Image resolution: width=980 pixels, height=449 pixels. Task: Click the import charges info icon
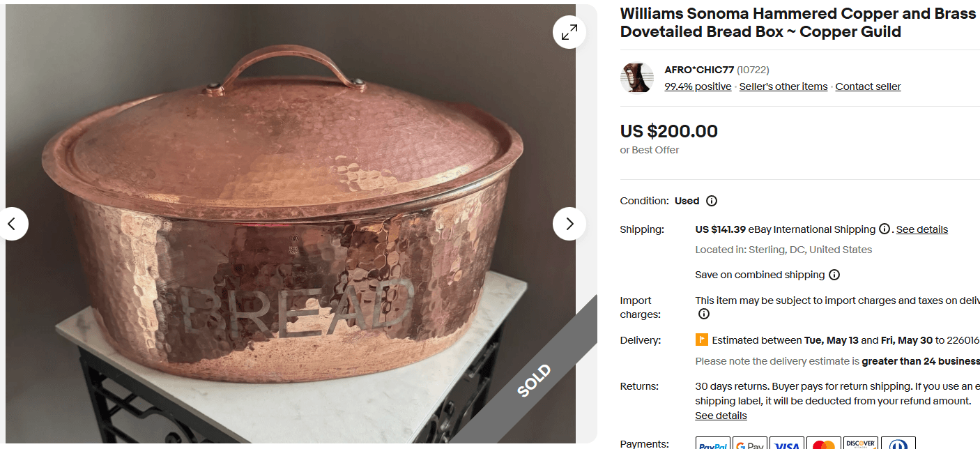pos(703,314)
